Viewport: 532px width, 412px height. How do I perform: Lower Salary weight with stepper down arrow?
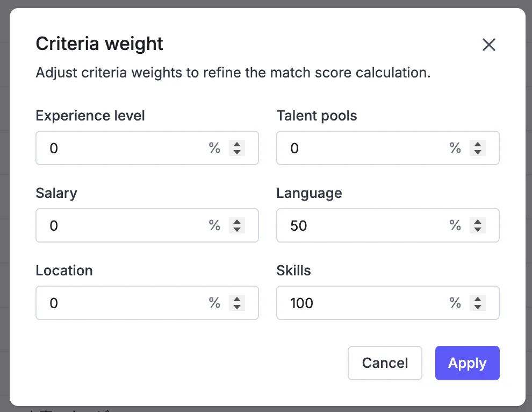(237, 230)
